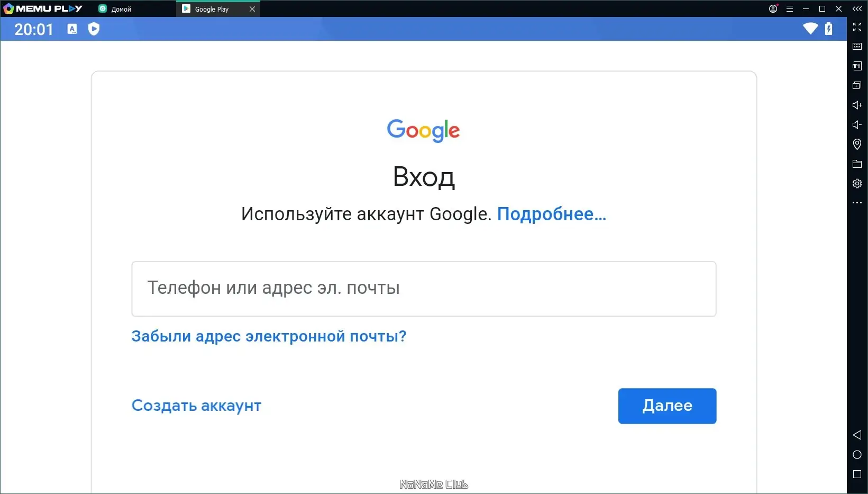
Task: Close the Google Play tab
Action: pyautogui.click(x=252, y=9)
